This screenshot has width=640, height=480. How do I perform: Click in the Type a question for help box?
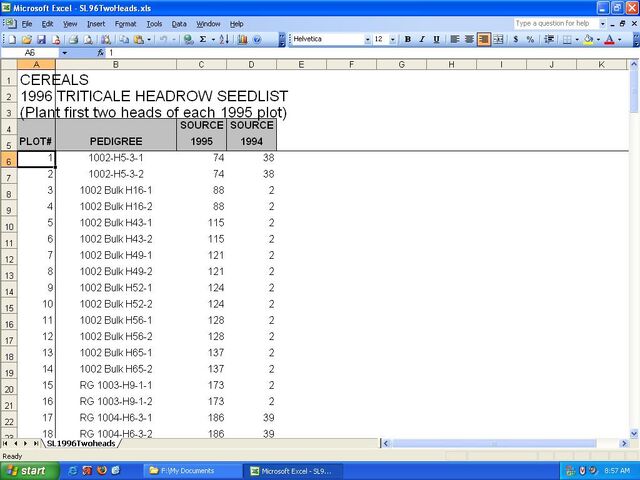click(556, 24)
